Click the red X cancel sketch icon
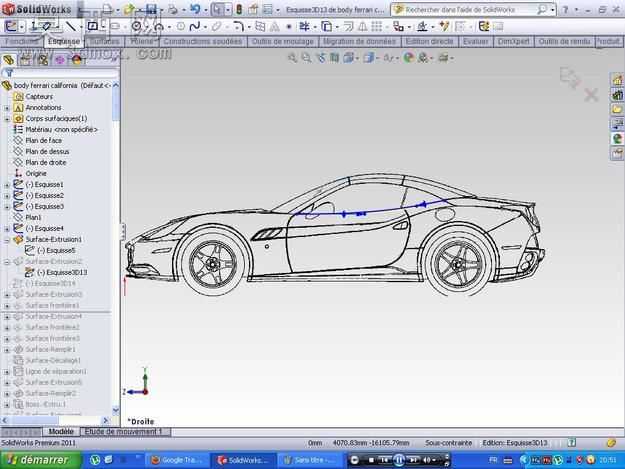Viewport: 625px width, 469px height. point(591,95)
